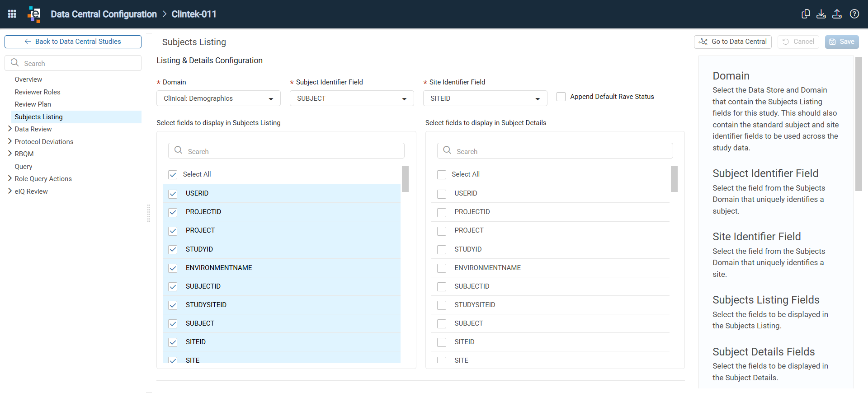Check SUBJECTID in Subject Details

442,287
